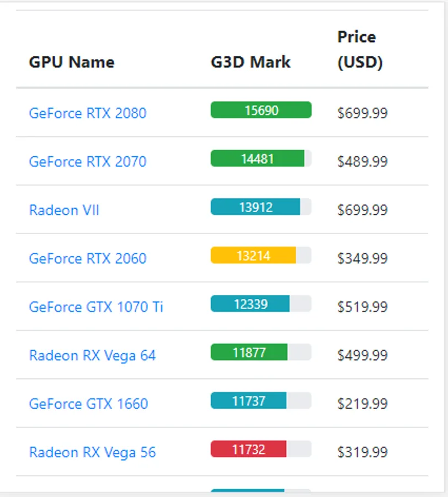The width and height of the screenshot is (448, 497).
Task: Click the G3D Mark column header
Action: (x=250, y=62)
